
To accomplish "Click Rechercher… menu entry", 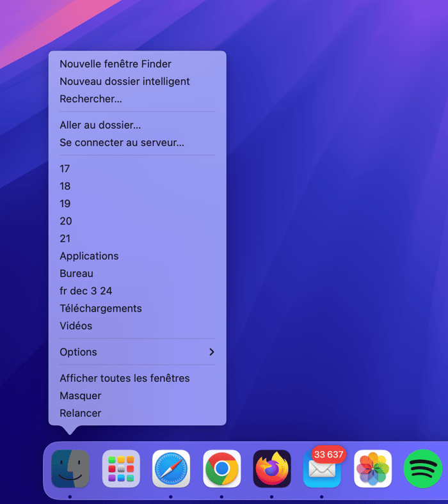I will click(138, 98).
